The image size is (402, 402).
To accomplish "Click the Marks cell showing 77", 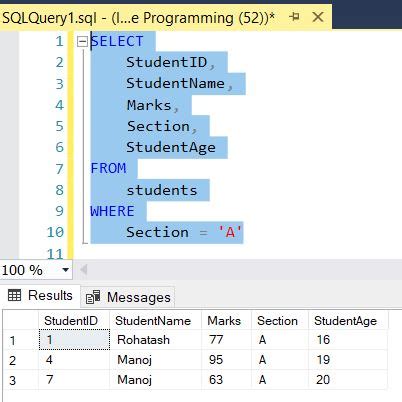I will [226, 340].
